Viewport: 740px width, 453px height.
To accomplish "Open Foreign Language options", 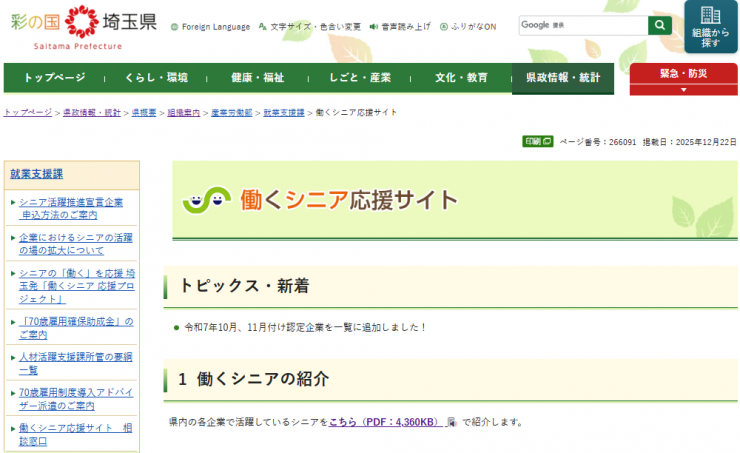I will [210, 27].
